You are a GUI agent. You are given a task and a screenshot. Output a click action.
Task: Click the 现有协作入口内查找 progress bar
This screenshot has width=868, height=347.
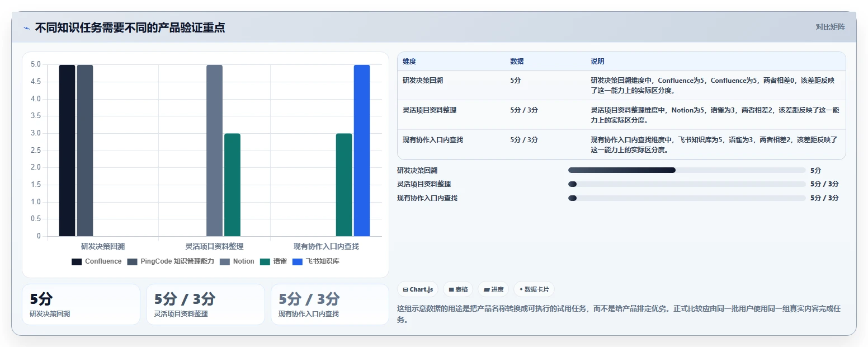pos(687,198)
